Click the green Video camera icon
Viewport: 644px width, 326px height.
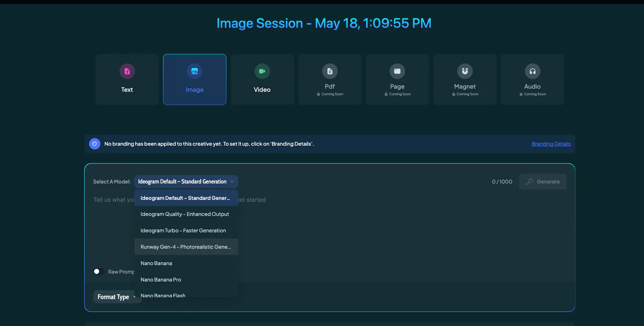click(262, 71)
